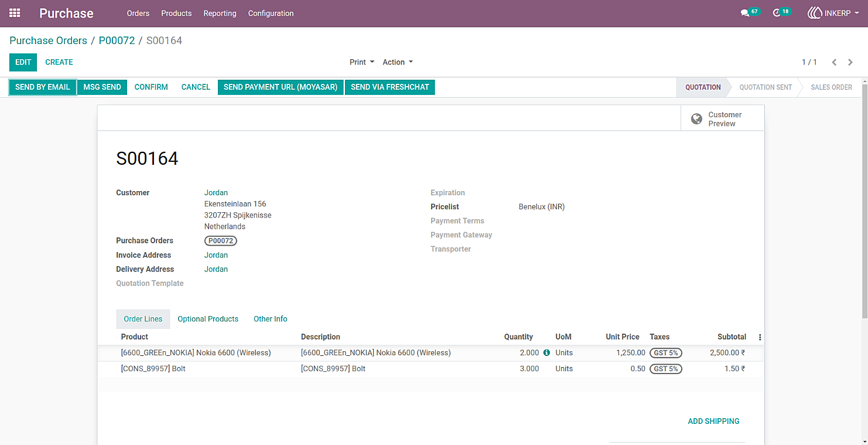Expand the Print dropdown
Screen dimensions: 868x445
coord(362,62)
